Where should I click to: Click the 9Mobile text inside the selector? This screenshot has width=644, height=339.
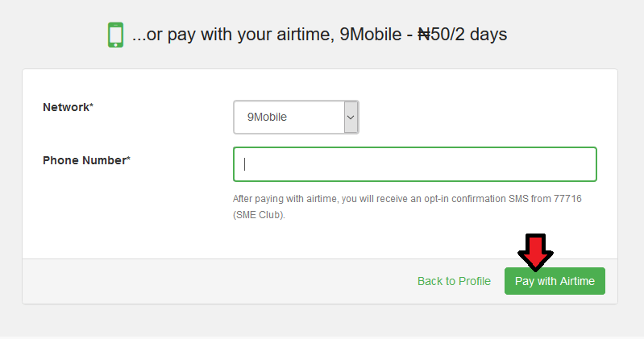267,117
